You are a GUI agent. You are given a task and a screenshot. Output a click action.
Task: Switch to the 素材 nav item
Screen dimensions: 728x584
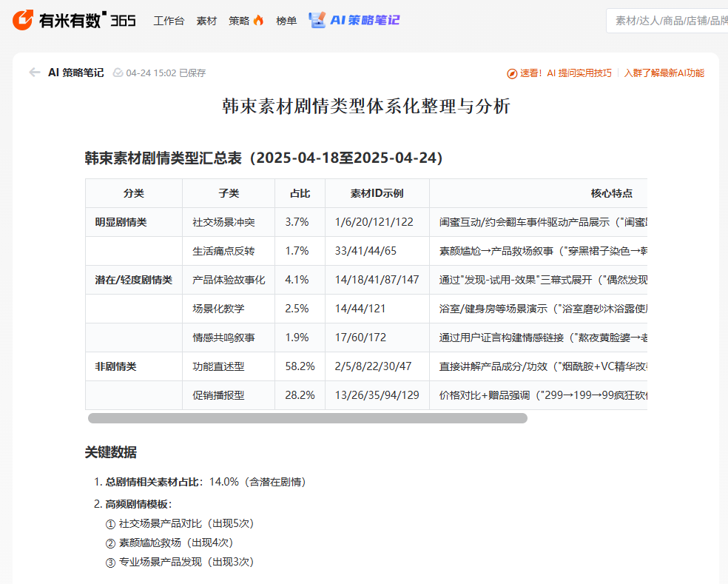tap(206, 21)
